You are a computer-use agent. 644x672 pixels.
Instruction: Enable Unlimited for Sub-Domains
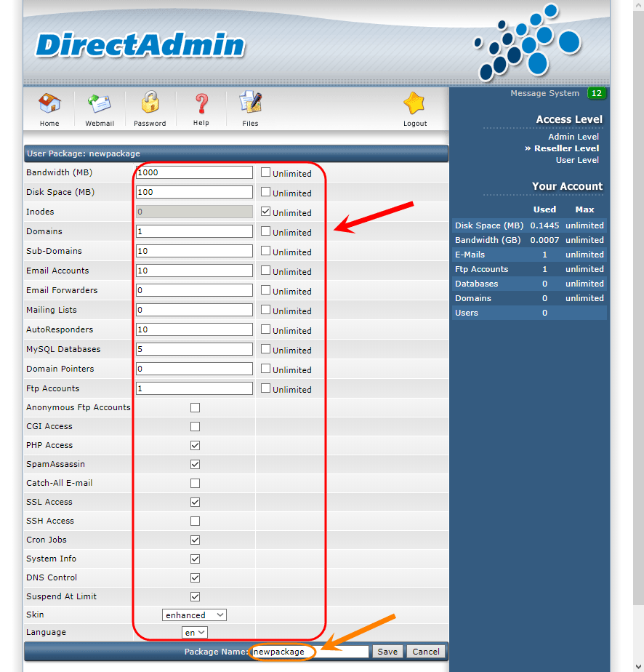[265, 251]
